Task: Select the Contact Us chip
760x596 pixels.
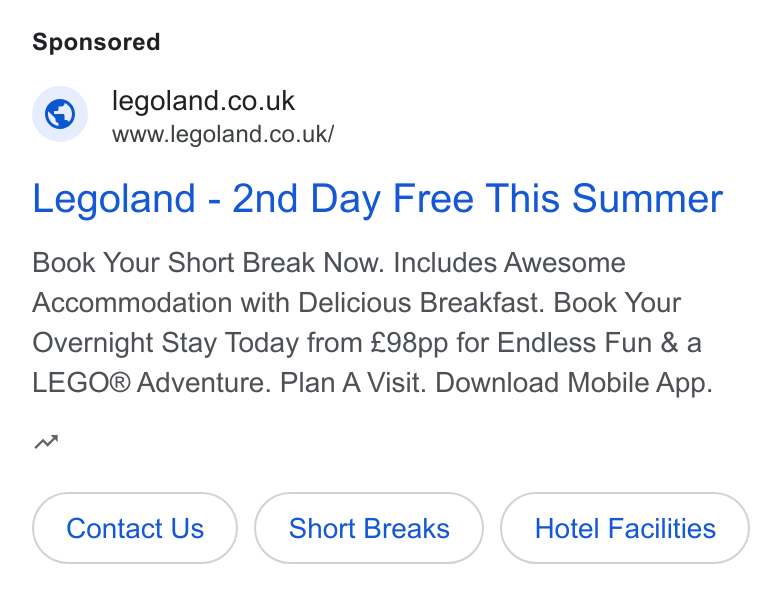Action: [x=135, y=528]
